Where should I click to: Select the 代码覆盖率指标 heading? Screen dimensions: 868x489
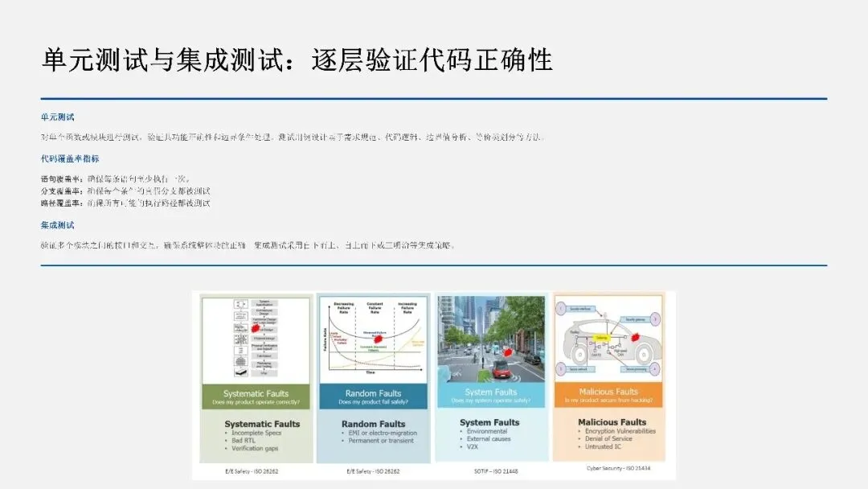point(70,158)
